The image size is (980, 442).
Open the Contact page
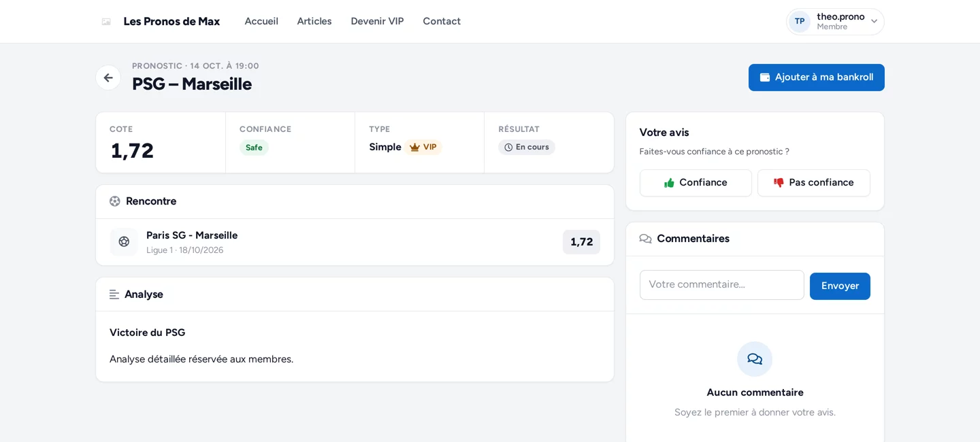442,21
